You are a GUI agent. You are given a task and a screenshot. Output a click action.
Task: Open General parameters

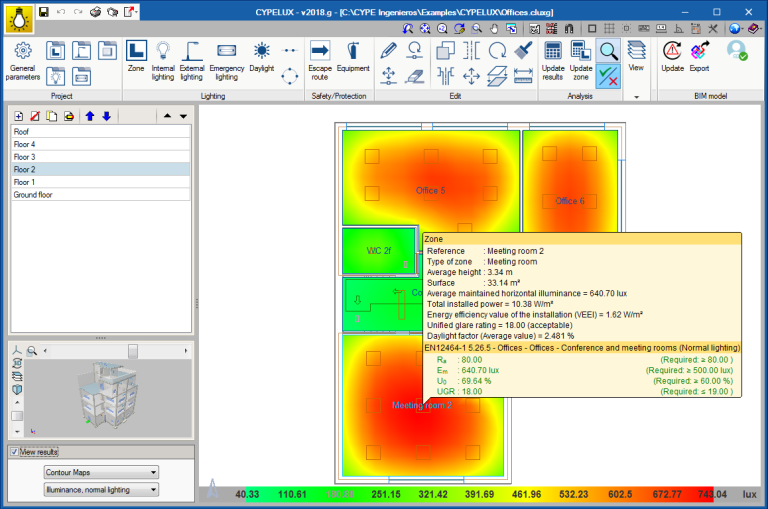click(22, 60)
